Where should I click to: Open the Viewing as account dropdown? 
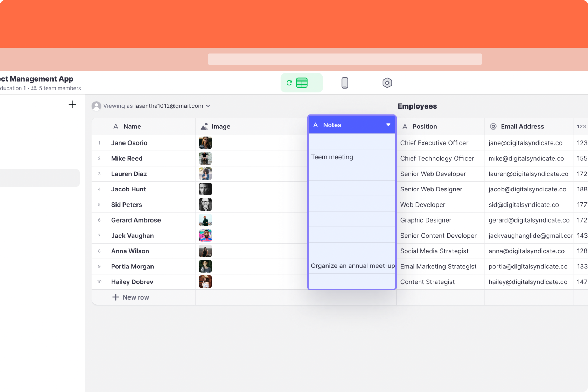coord(208,106)
